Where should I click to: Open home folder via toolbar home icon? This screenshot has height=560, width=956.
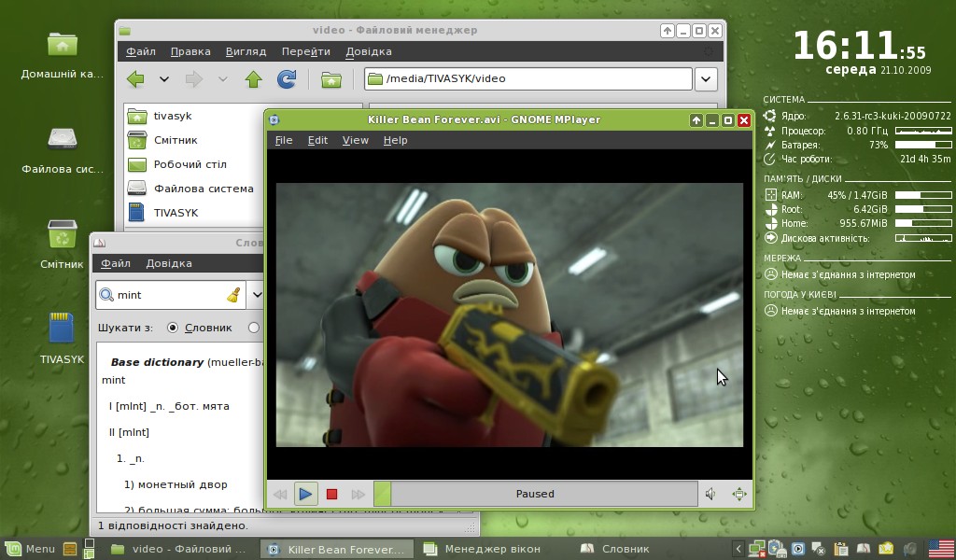pyautogui.click(x=331, y=79)
